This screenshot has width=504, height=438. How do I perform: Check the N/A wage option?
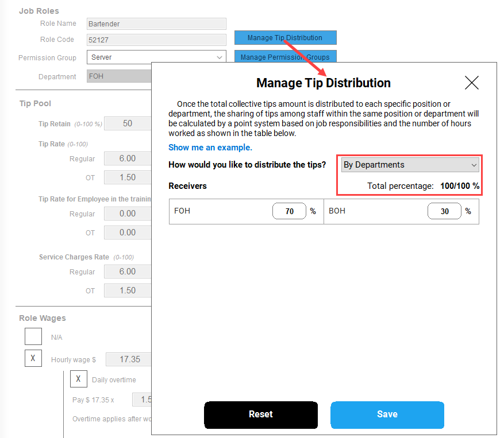point(33,336)
